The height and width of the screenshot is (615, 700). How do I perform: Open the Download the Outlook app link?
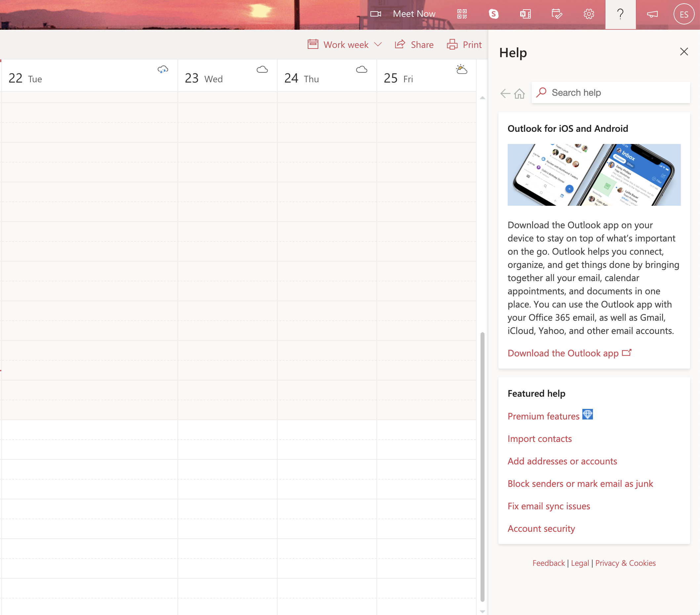(x=564, y=353)
